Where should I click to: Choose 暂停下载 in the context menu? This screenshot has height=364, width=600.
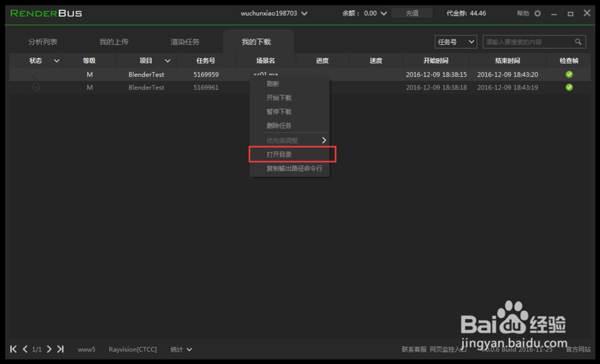coord(279,112)
